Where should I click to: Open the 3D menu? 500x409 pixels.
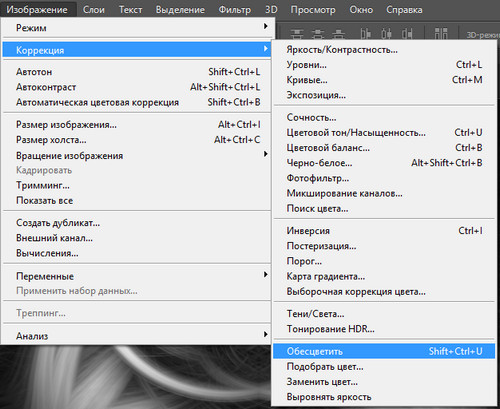point(271,10)
